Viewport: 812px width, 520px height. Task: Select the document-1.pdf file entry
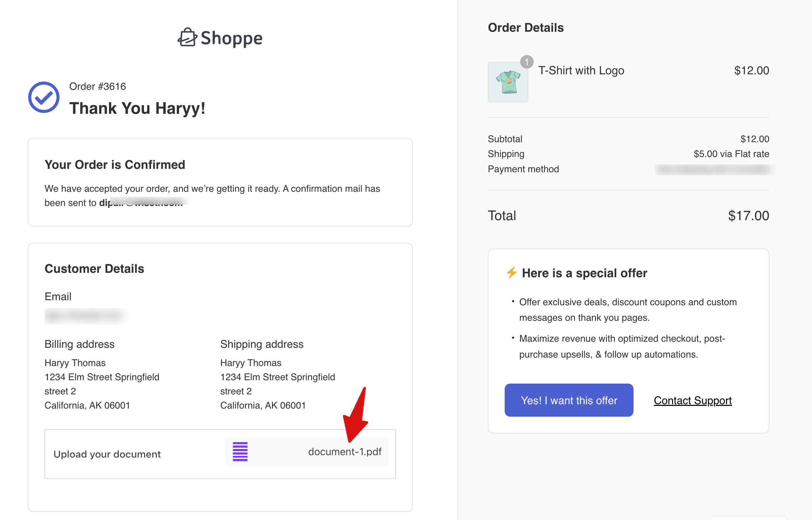pyautogui.click(x=345, y=451)
